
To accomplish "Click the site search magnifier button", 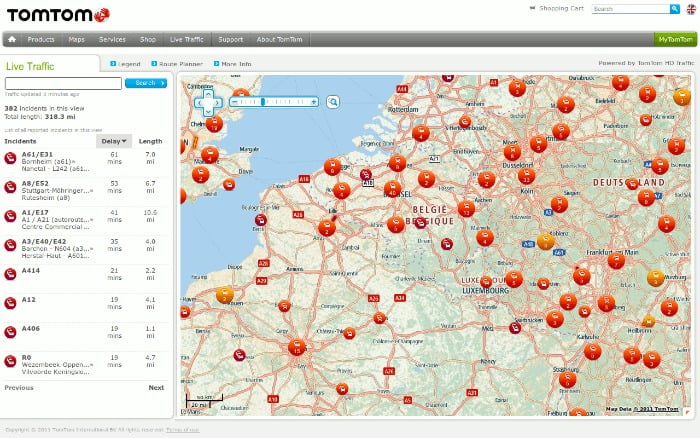I will coord(675,8).
